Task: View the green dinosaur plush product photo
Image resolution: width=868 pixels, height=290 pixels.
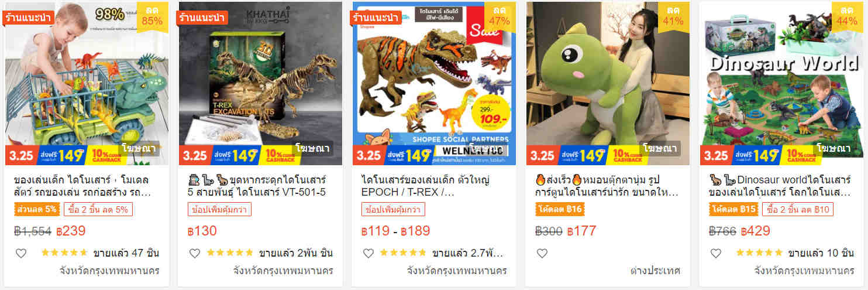Action: 608,83
